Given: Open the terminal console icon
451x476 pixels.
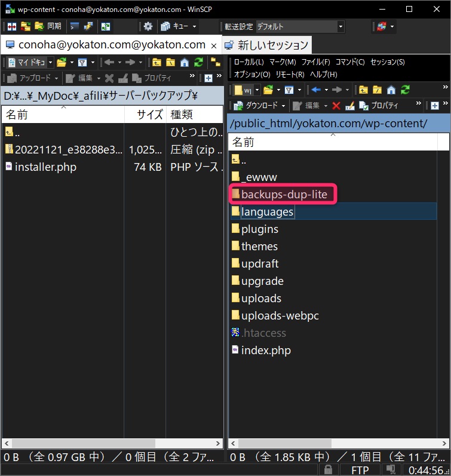Looking at the screenshot, I should (75, 26).
